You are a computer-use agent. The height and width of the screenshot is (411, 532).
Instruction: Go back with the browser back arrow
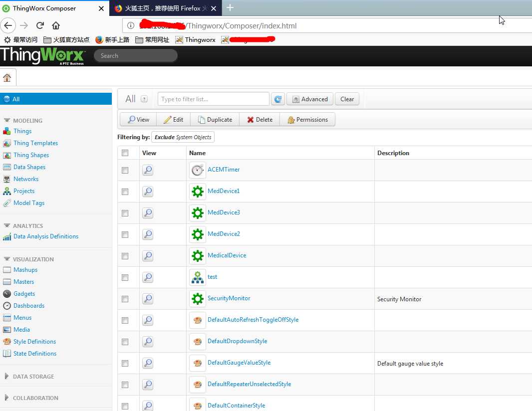pyautogui.click(x=8, y=25)
